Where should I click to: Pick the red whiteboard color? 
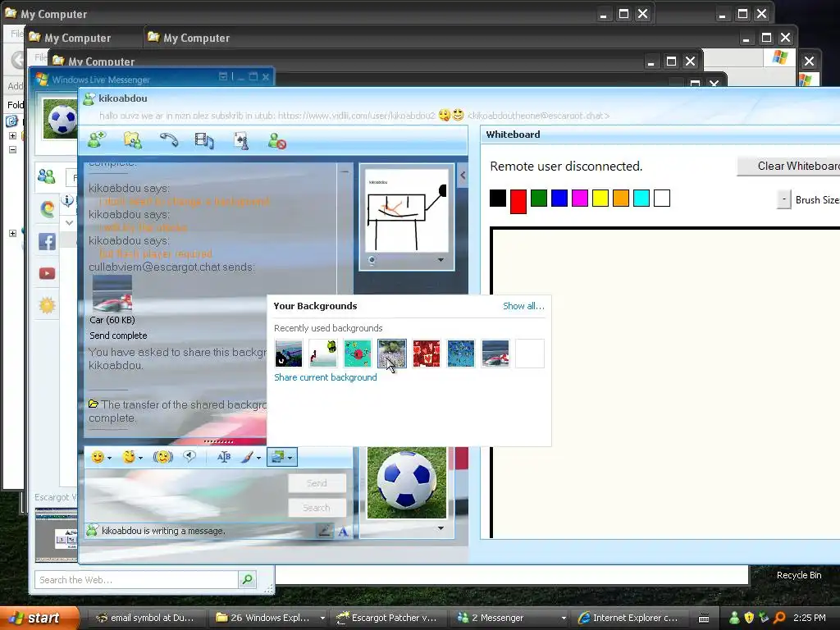point(518,202)
